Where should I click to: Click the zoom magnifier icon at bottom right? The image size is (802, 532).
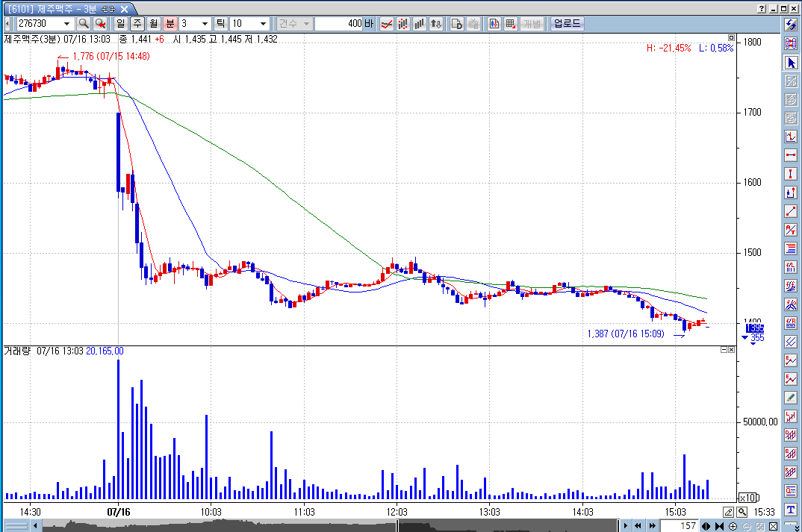pyautogui.click(x=742, y=512)
